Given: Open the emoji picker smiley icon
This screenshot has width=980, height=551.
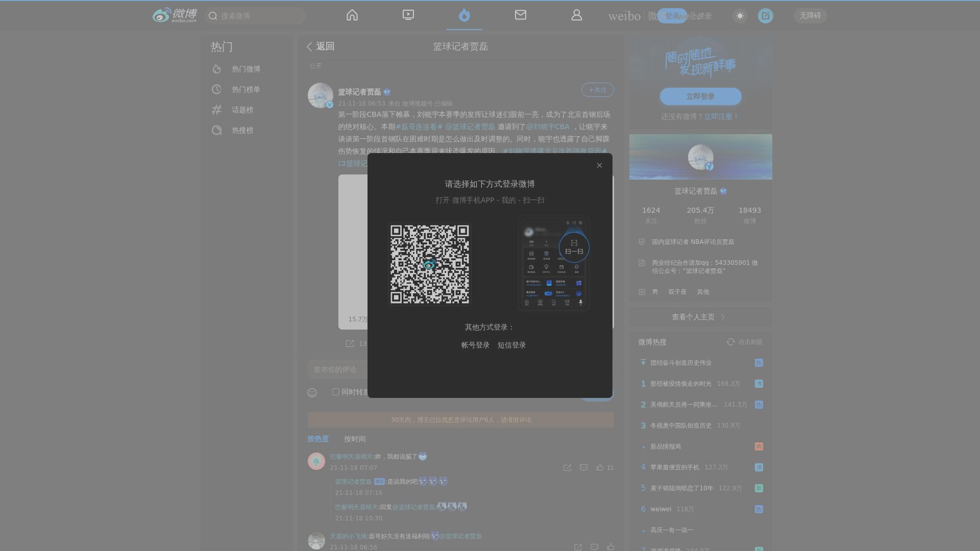Looking at the screenshot, I should point(312,393).
